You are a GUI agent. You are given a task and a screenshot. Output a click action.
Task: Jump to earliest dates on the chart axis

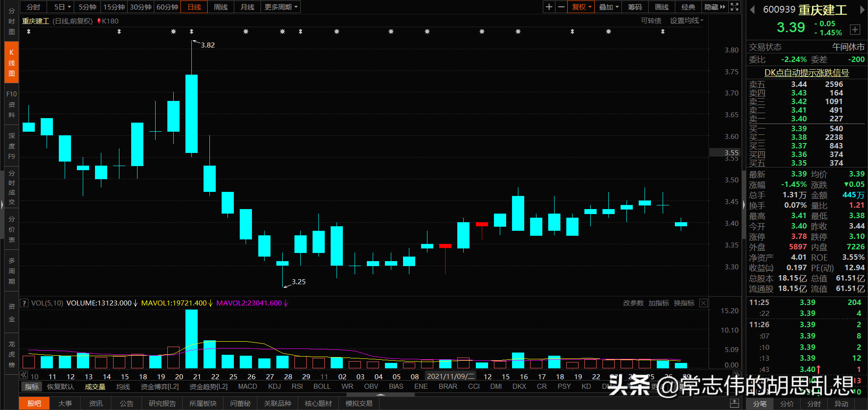(24, 375)
